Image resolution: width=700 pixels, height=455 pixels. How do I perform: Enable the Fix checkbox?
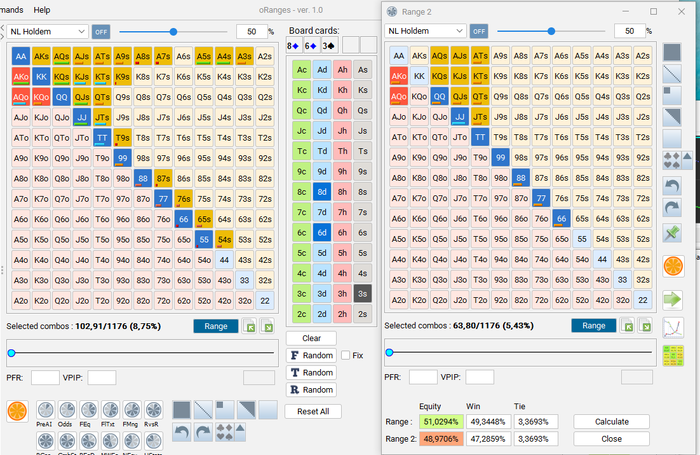point(346,355)
